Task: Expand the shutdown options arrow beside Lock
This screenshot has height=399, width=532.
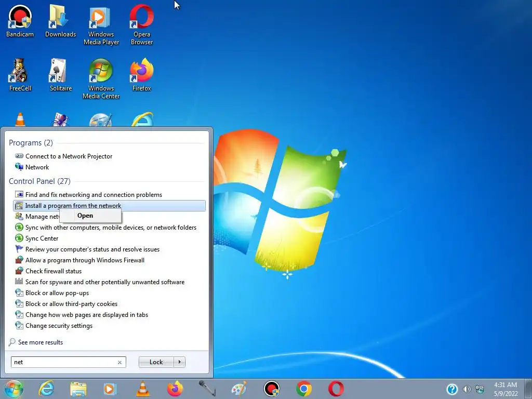Action: click(x=179, y=362)
